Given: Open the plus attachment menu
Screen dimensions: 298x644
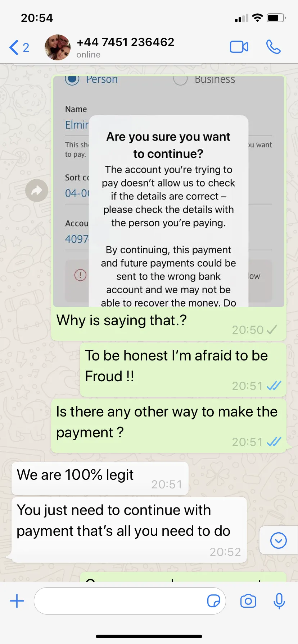Looking at the screenshot, I should 17,601.
